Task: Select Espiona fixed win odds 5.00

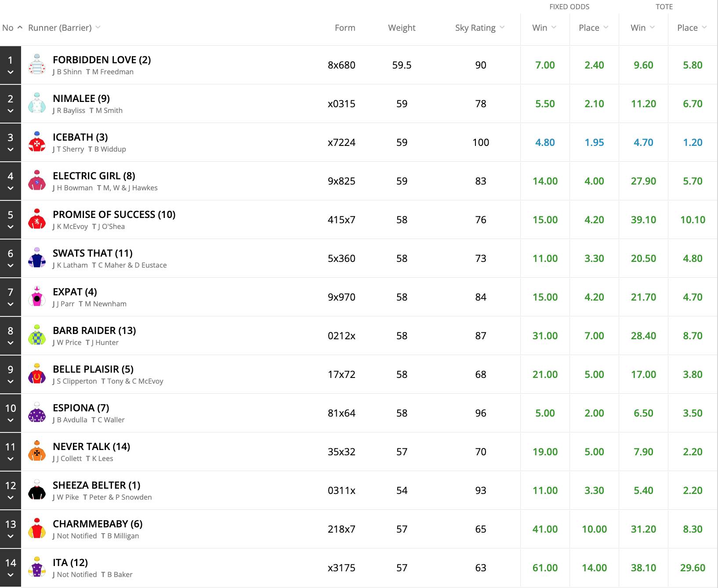Action: point(545,413)
